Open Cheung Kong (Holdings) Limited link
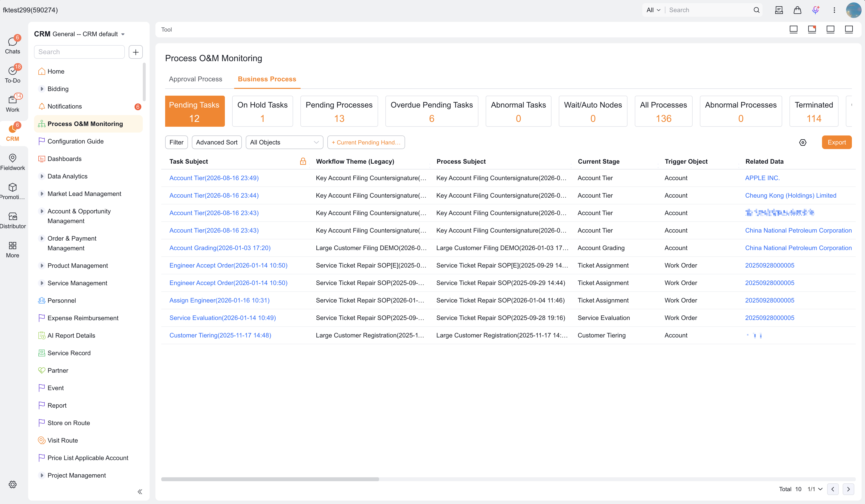 point(790,195)
